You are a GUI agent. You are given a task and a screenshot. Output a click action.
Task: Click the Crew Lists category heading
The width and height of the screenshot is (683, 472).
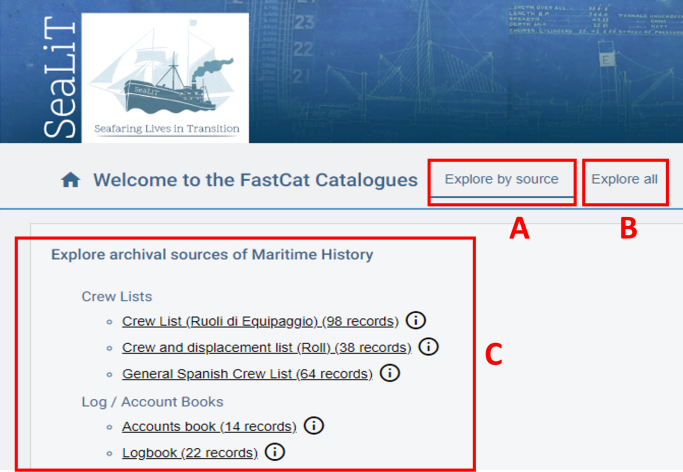click(x=116, y=296)
